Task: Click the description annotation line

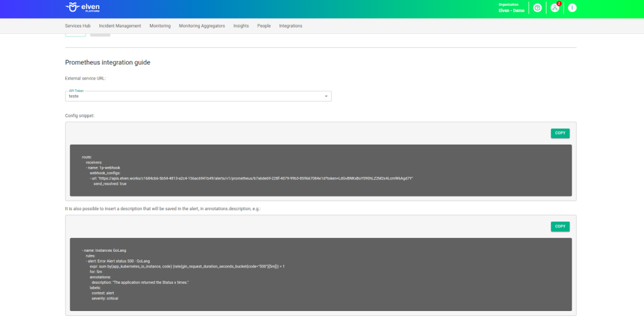Action: 140,283
